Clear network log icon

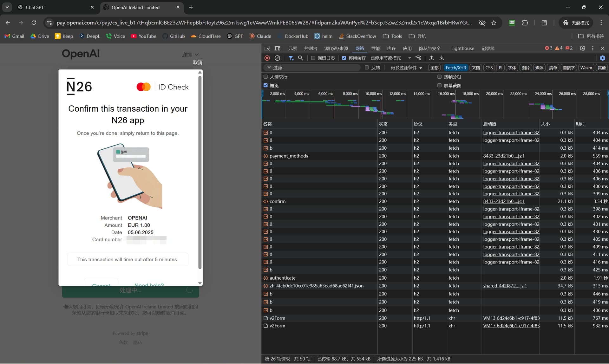click(277, 58)
